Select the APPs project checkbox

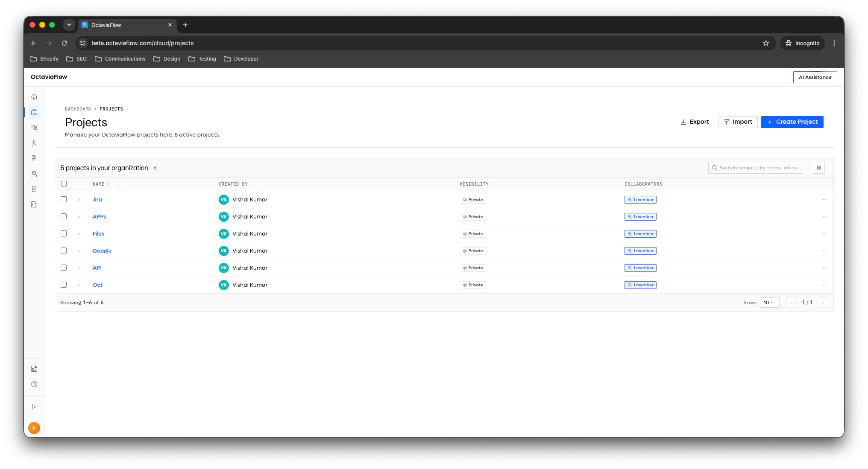(64, 216)
